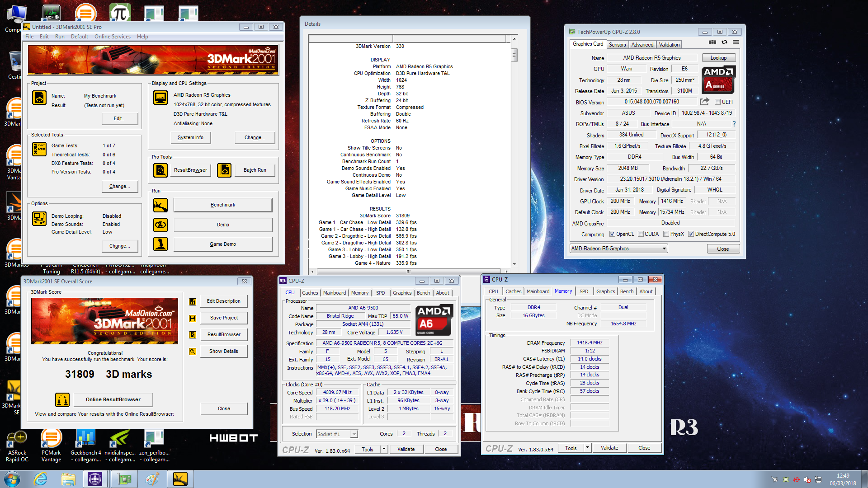Toggle the DirectCompute 5.0 checkbox
The height and width of the screenshot is (488, 868).
(691, 234)
